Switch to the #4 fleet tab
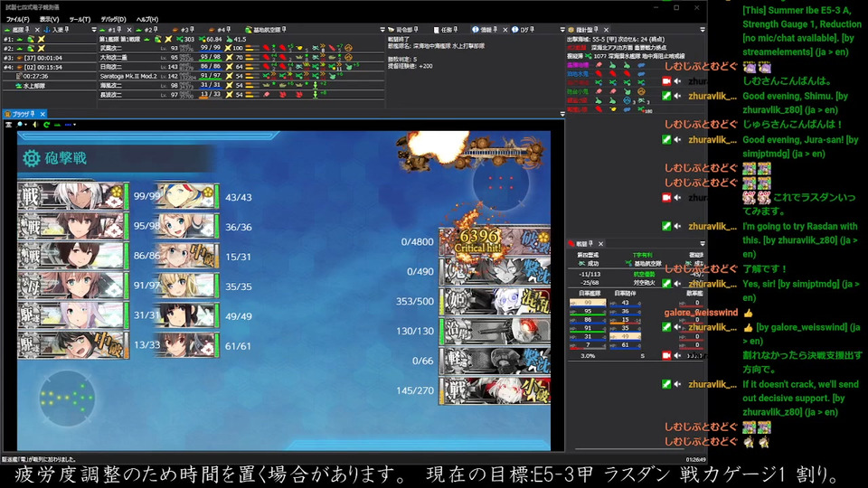Viewport: 868px width, 488px height. [x=220, y=30]
